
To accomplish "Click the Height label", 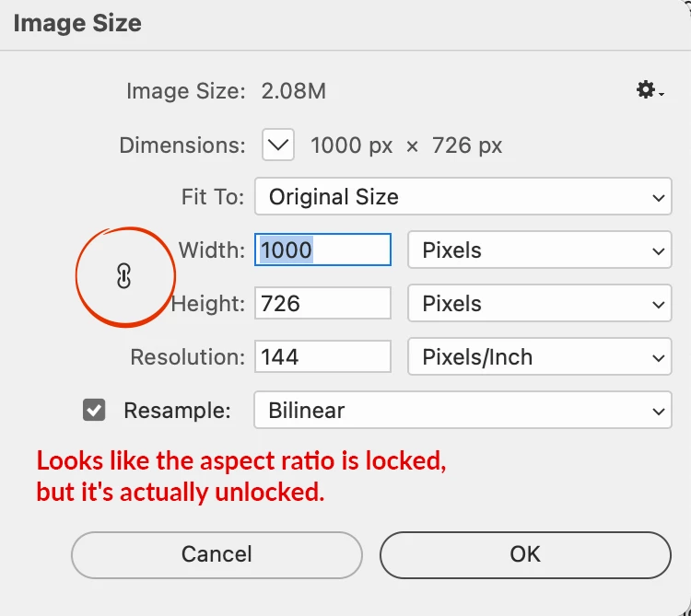I will (208, 304).
